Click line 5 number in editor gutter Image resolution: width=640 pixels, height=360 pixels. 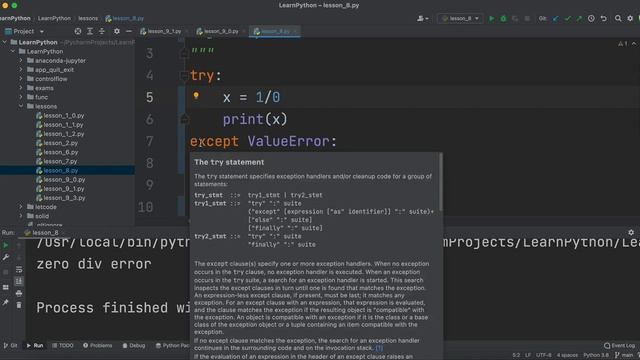pos(149,97)
